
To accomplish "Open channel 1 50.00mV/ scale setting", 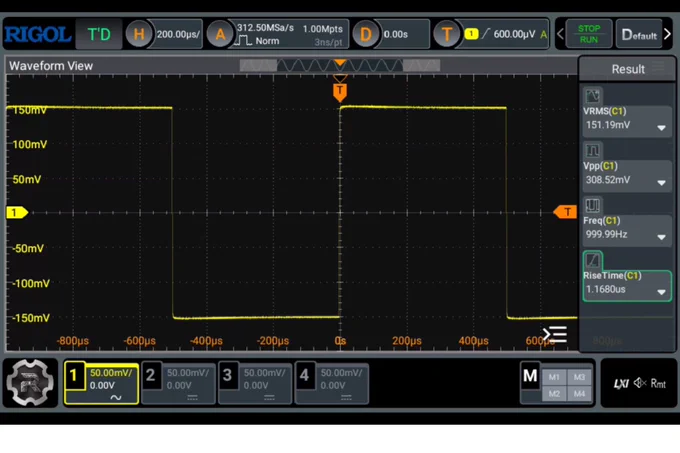I will coord(111,373).
